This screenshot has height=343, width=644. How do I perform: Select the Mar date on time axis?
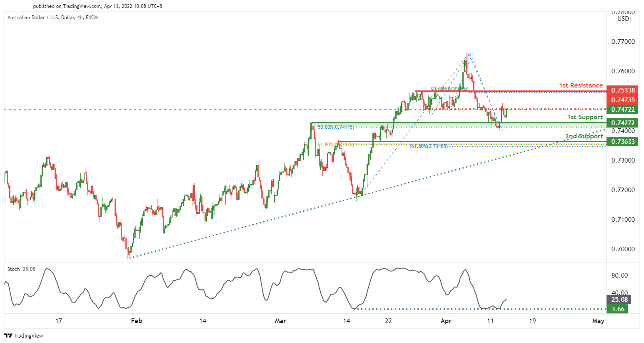pos(280,321)
